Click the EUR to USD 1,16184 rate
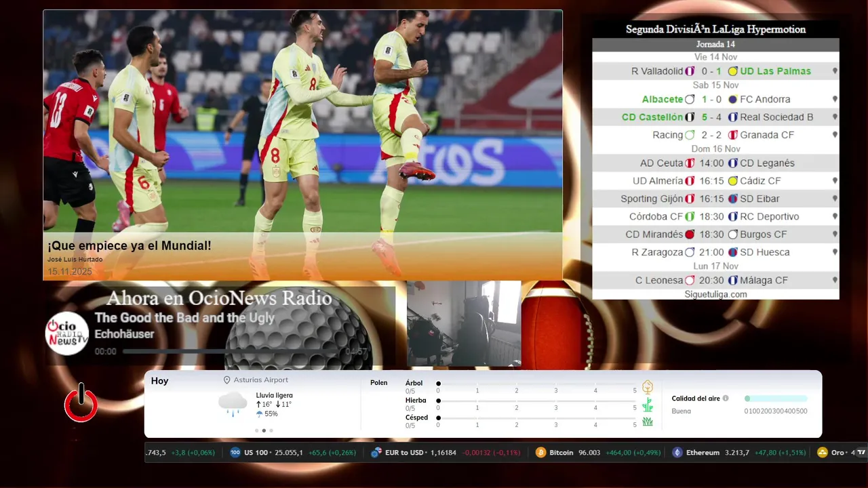Viewport: 868px width, 488px height. 442,452
